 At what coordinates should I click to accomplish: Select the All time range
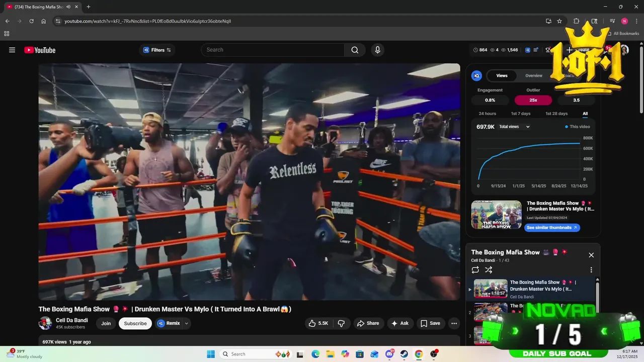(585, 114)
